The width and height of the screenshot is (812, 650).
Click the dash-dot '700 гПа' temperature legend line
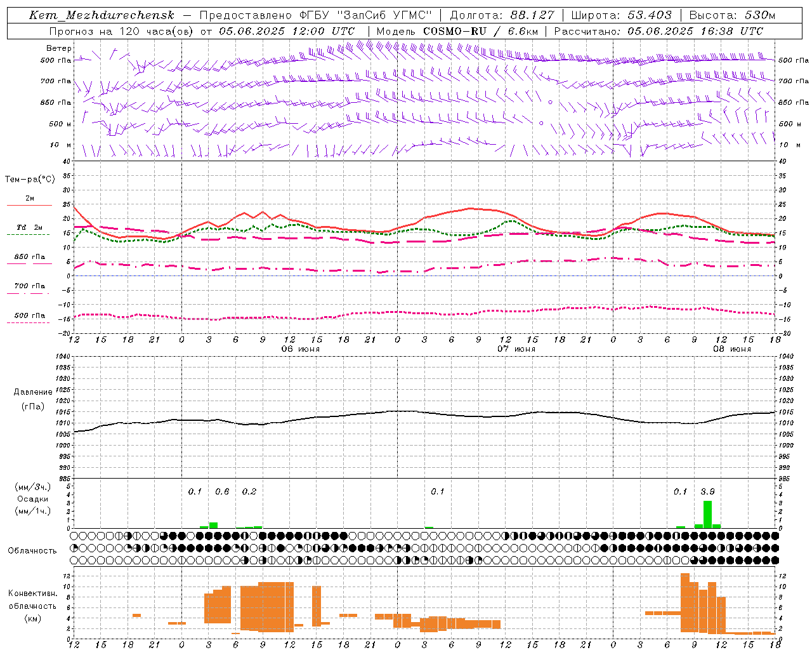click(x=29, y=293)
